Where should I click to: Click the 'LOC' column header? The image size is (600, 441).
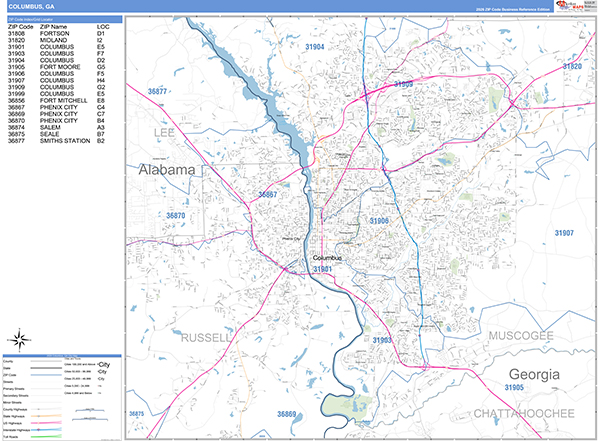pos(103,27)
